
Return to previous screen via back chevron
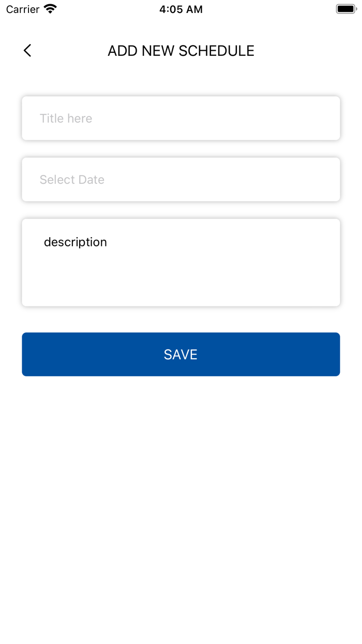click(27, 50)
